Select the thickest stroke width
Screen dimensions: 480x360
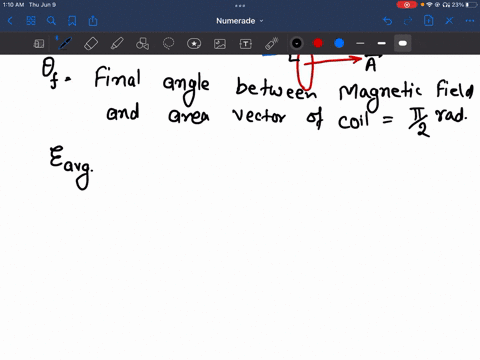[x=403, y=43]
